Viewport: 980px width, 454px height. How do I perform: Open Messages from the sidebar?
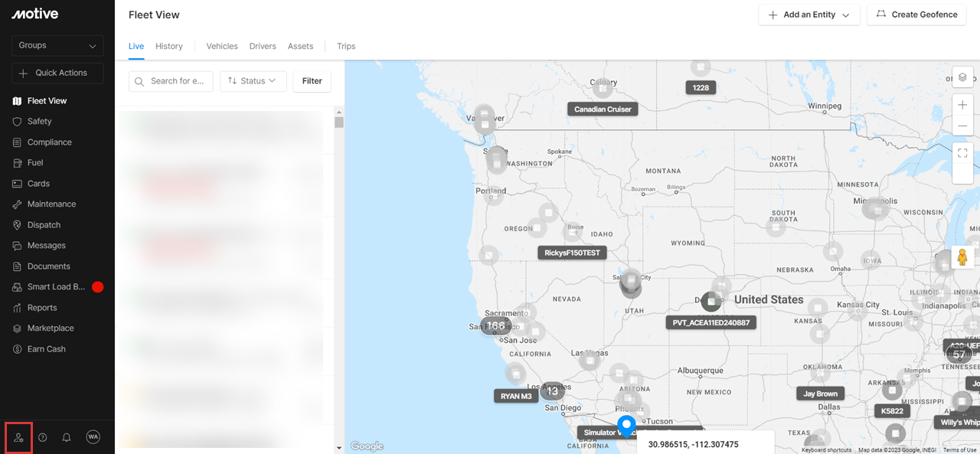tap(46, 245)
